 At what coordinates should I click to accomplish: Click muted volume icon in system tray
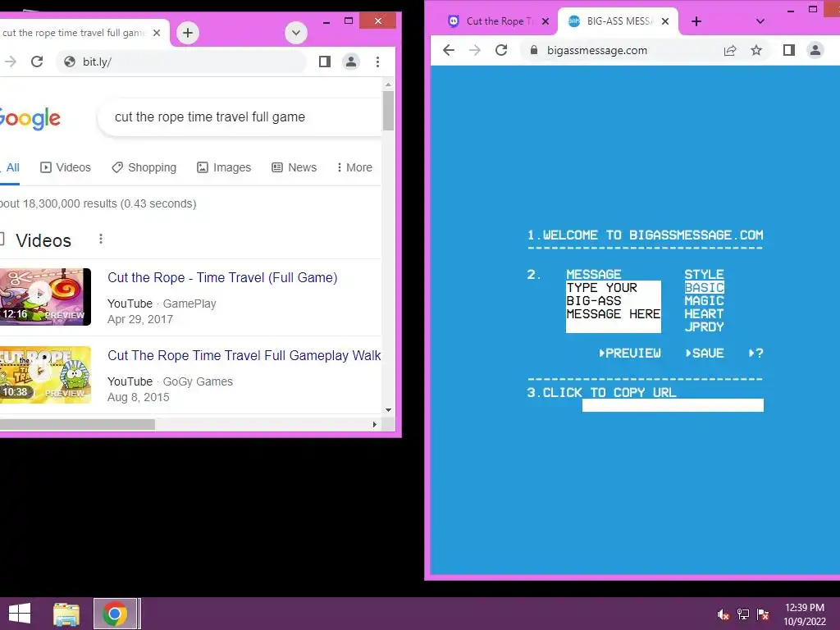(x=723, y=614)
